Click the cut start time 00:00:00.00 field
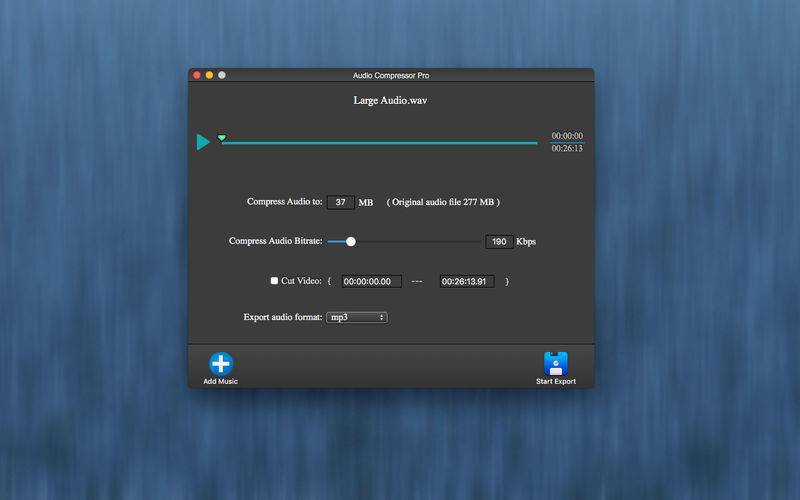Image resolution: width=800 pixels, height=500 pixels. (x=371, y=281)
